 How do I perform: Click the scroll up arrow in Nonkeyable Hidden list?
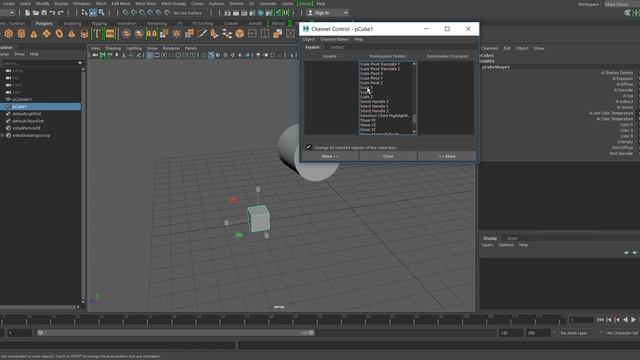pyautogui.click(x=414, y=64)
